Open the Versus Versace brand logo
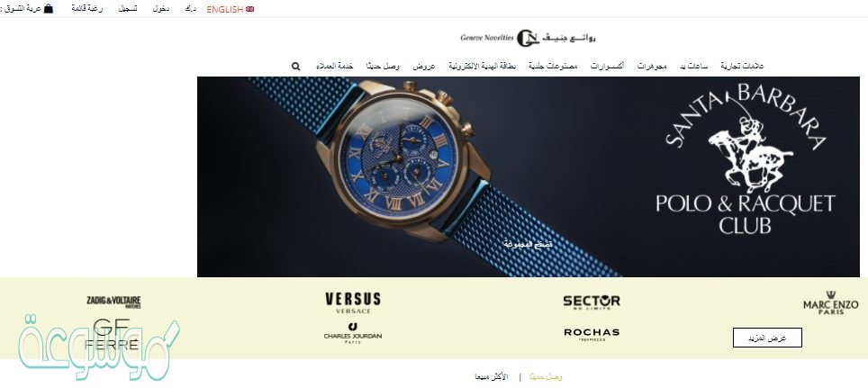Viewport: 868px width, 388px height. click(x=353, y=302)
